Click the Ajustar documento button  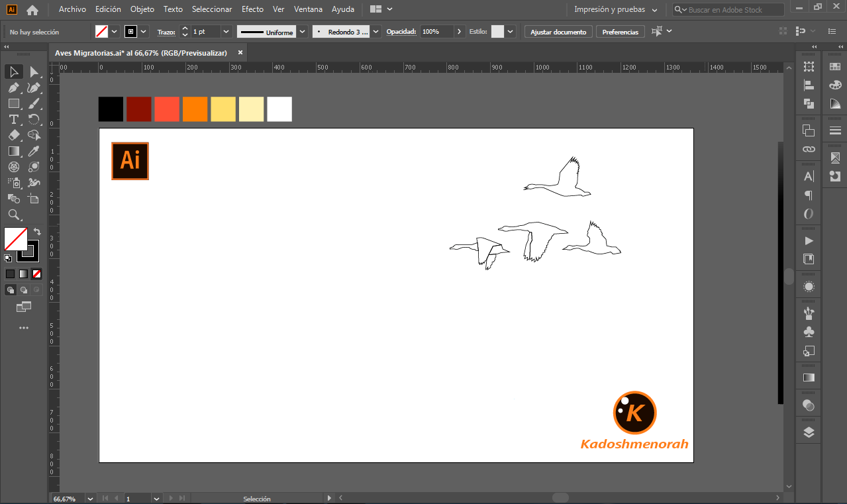click(558, 32)
